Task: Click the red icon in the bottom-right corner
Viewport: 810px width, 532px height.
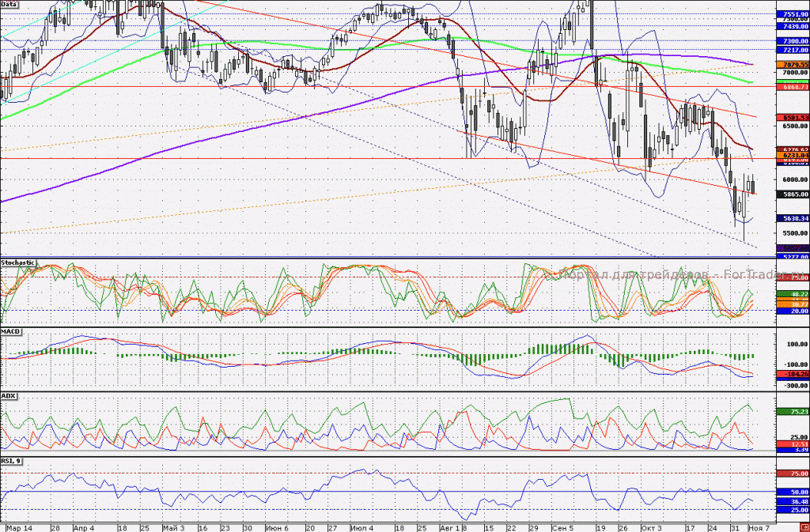Action: pos(804,528)
